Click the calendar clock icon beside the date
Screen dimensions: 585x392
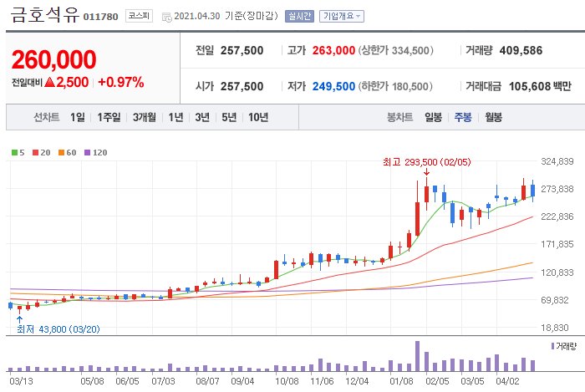point(167,17)
